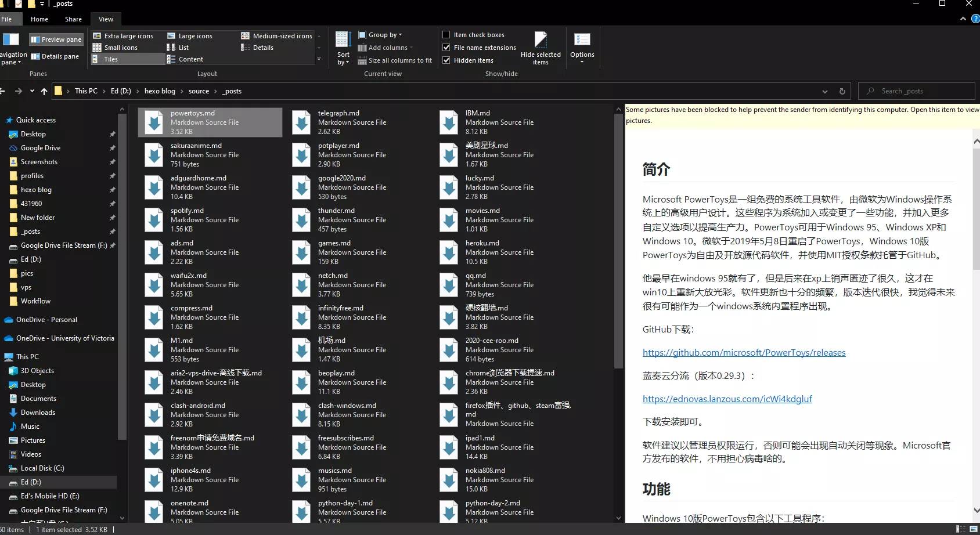Switch layout to List
Image resolution: width=980 pixels, height=535 pixels.
tap(178, 48)
